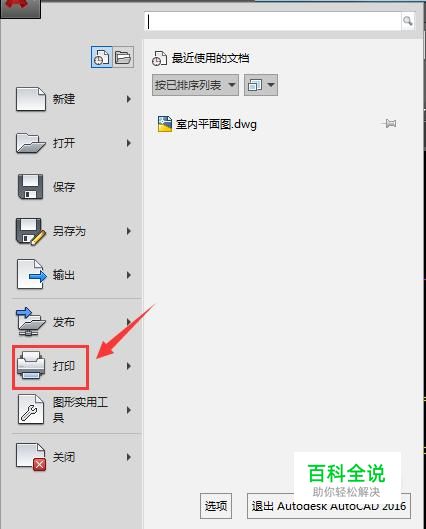Expand the 打开 submenu arrow

pyautogui.click(x=129, y=143)
